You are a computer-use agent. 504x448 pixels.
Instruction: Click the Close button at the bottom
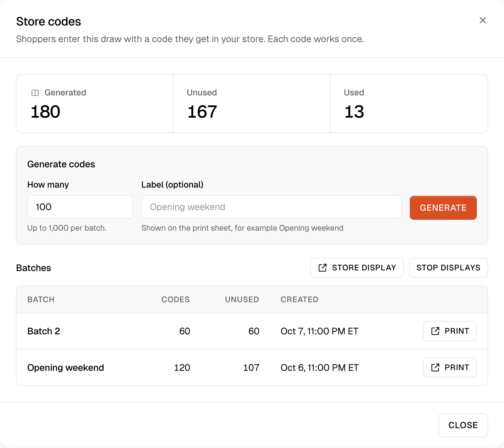coord(463,425)
